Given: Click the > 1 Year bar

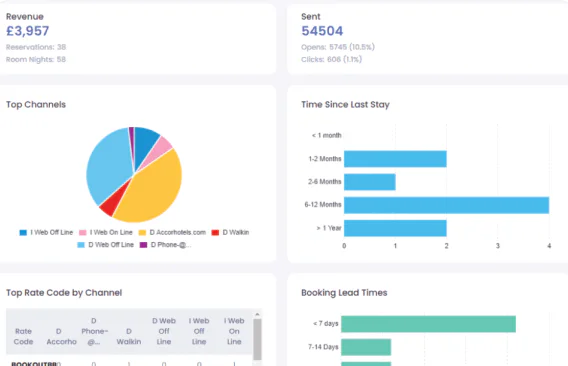Looking at the screenshot, I should [395, 228].
